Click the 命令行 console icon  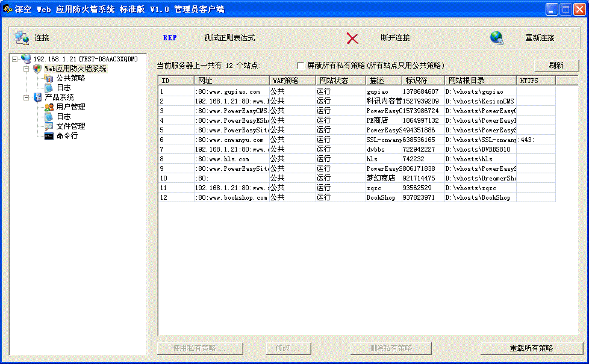coord(49,136)
